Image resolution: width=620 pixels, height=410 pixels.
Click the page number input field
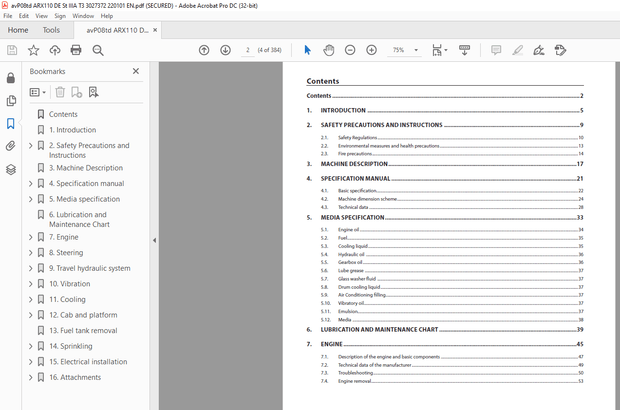click(x=248, y=50)
